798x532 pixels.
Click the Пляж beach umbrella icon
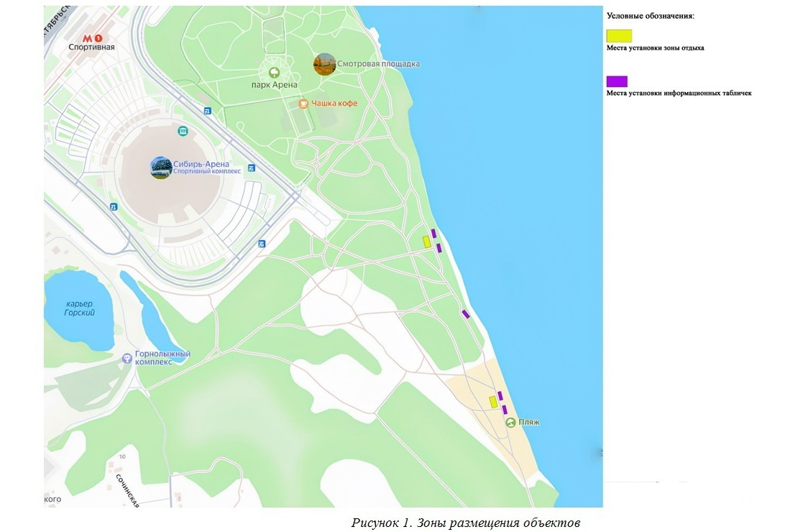tap(510, 422)
